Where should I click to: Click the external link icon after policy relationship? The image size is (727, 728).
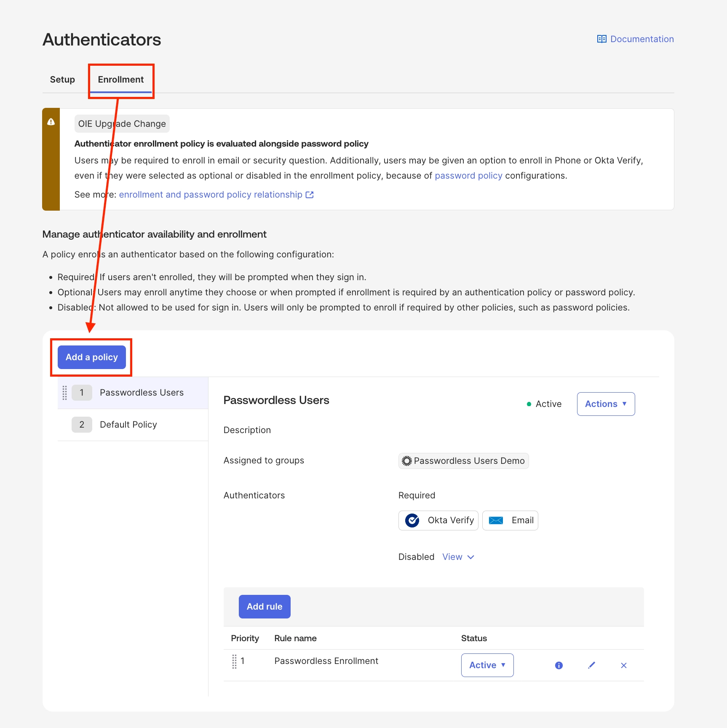coord(310,195)
